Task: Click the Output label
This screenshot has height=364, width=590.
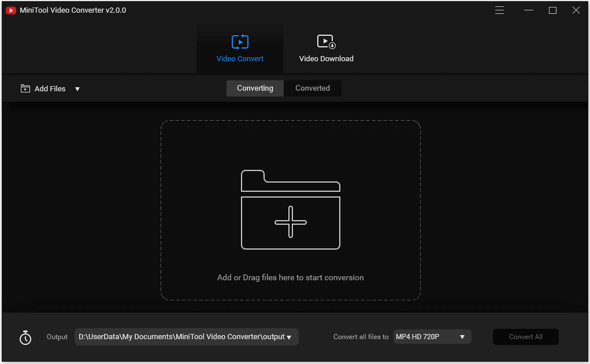Action: pos(57,337)
